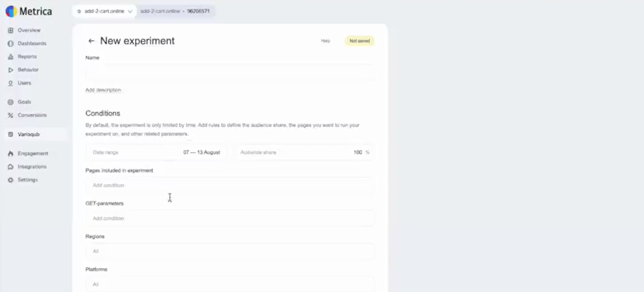Click the experiment Name input field

230,73
